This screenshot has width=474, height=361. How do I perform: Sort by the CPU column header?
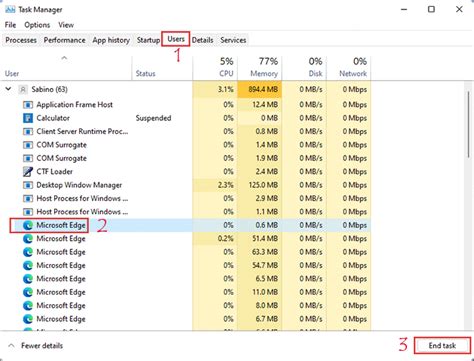coord(215,68)
